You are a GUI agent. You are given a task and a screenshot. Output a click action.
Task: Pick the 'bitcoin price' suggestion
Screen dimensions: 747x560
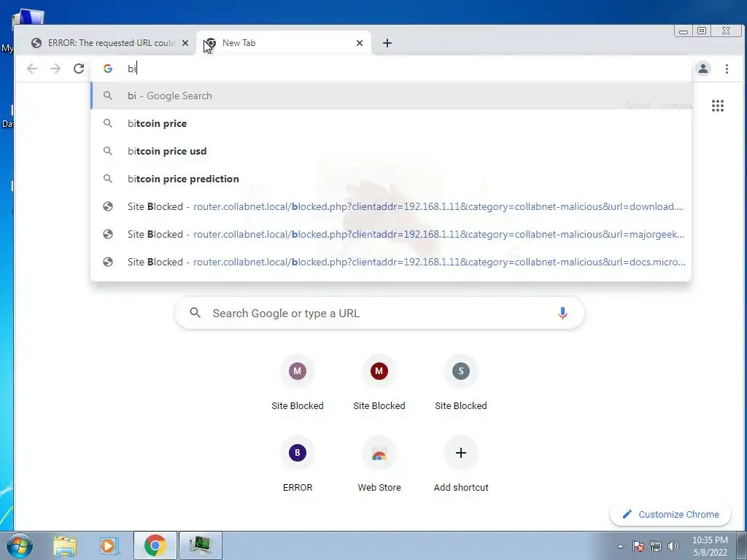(391, 123)
